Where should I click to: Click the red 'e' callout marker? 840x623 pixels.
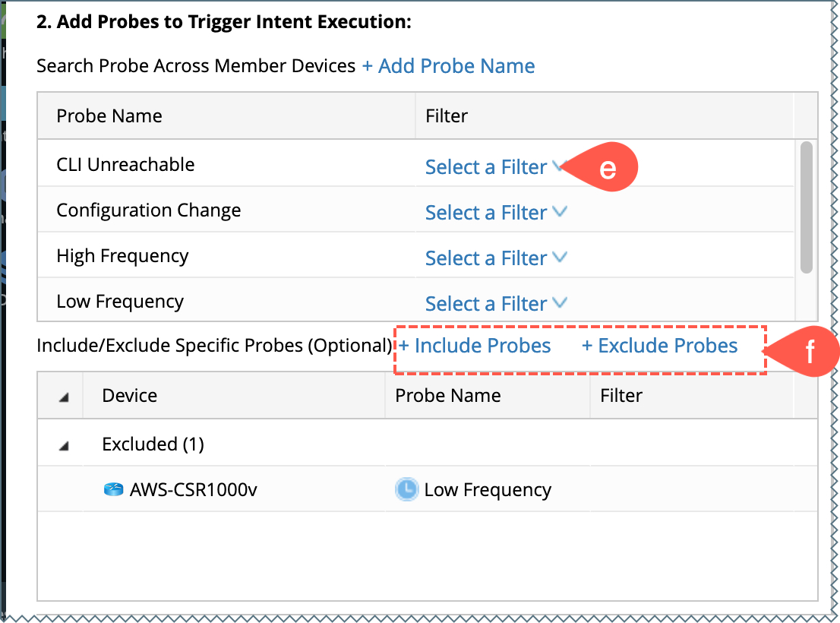607,168
